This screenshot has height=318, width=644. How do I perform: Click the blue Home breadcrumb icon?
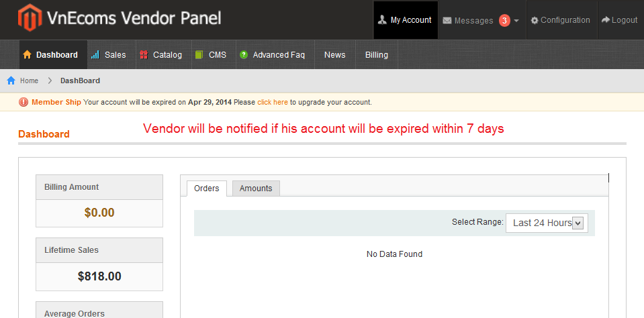[x=11, y=81]
